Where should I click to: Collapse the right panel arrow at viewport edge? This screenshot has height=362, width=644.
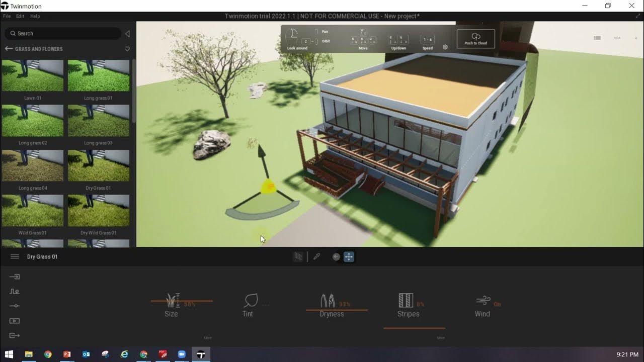637,38
